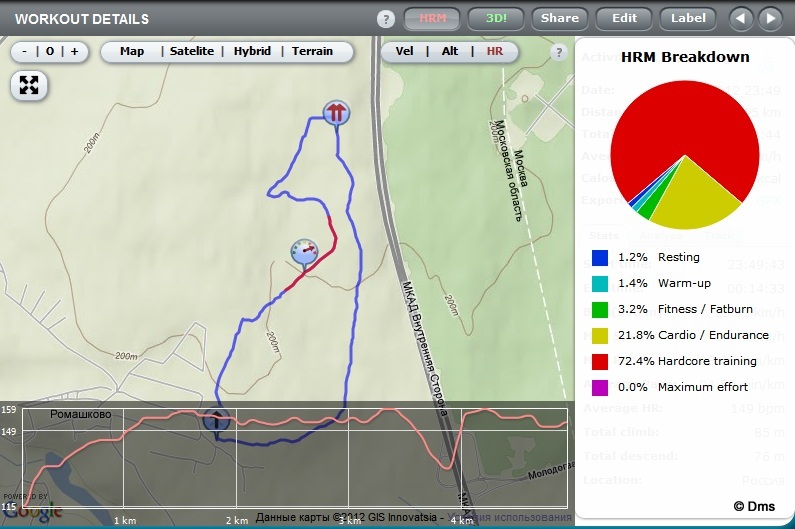Viewport: 795px width, 529px height.
Task: Switch graph to Alt altitude
Action: coord(450,51)
